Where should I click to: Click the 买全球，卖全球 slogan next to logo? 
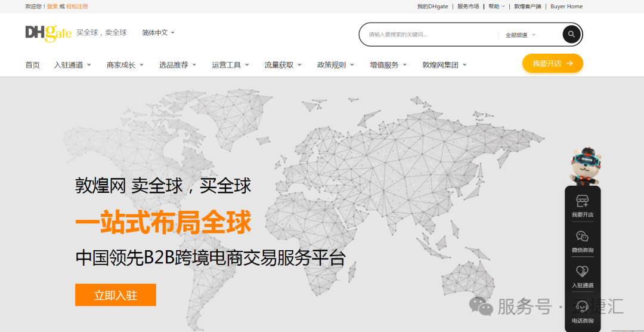(x=101, y=32)
